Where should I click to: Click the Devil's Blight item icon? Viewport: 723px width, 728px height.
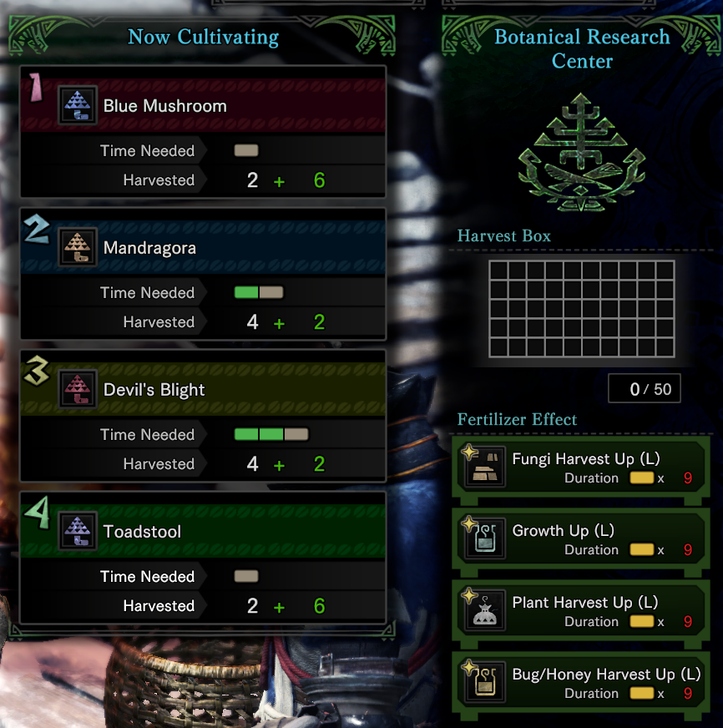click(x=78, y=389)
